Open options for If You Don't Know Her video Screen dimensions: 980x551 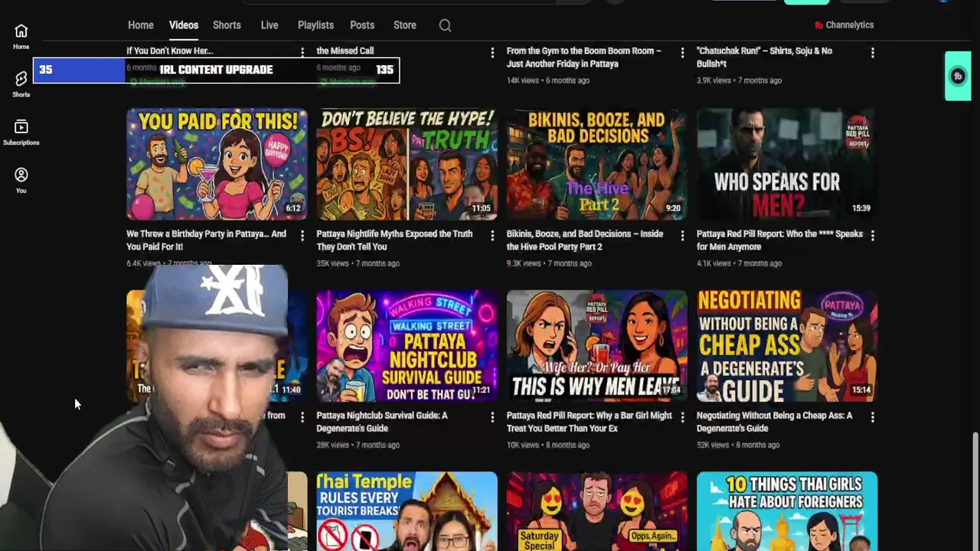302,52
